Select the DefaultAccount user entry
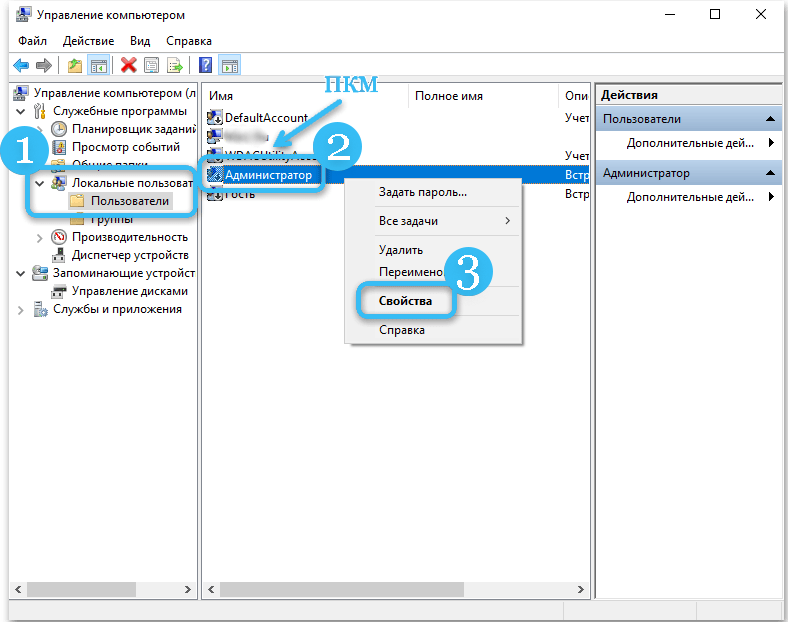 tap(265, 117)
